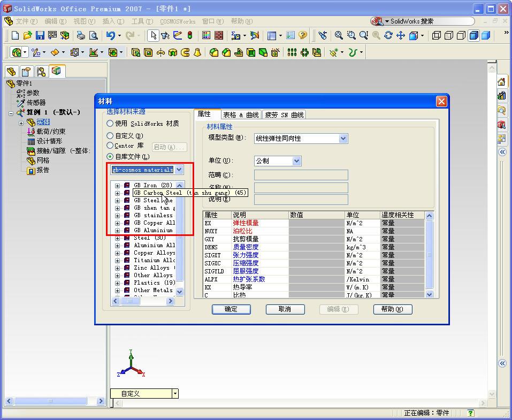The height and width of the screenshot is (420, 512).
Task: Select the Pan four-arrow icon
Action: tap(401, 35)
